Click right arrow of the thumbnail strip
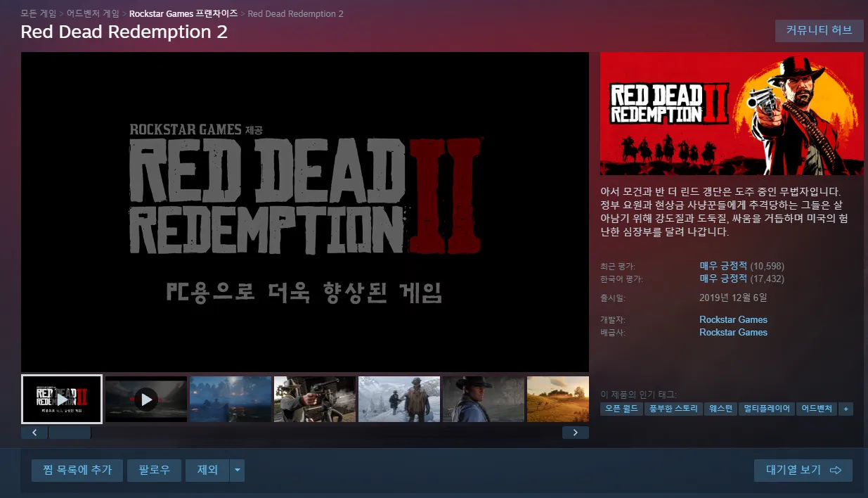This screenshot has height=498, width=868. 575,433
